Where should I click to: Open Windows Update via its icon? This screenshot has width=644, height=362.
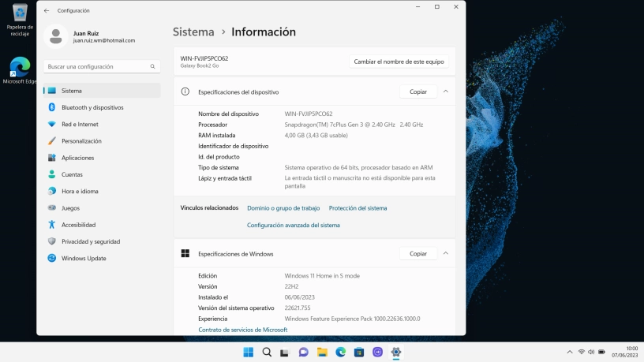pos(52,258)
